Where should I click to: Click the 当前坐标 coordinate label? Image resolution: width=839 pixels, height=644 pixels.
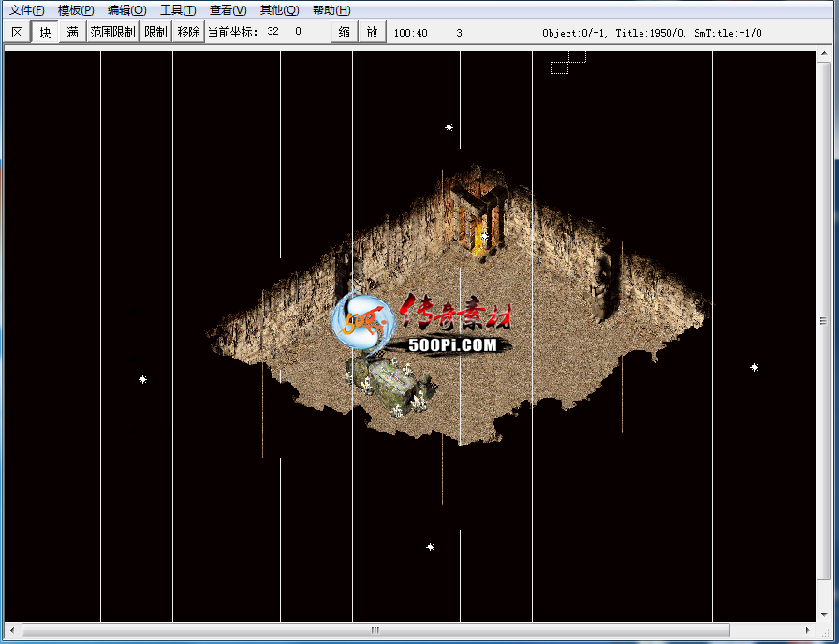(x=233, y=32)
